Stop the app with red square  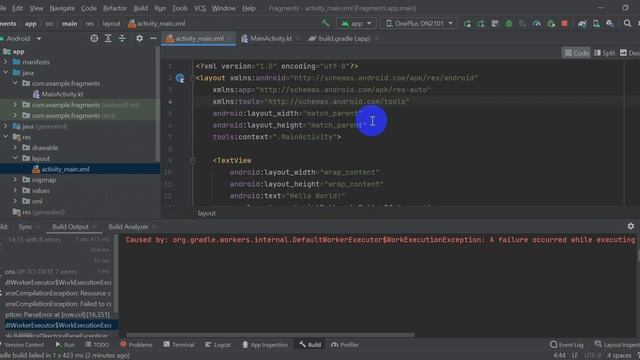click(x=564, y=24)
